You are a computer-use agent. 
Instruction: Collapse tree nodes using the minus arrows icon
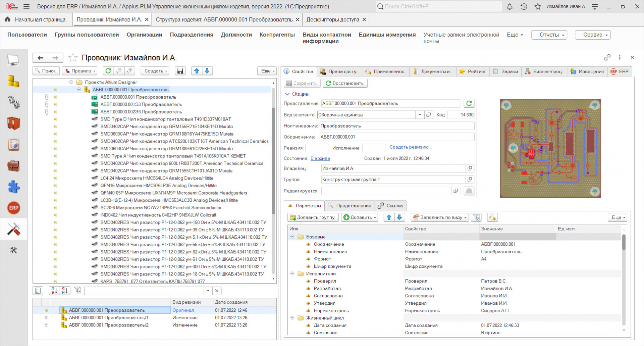[x=119, y=71]
